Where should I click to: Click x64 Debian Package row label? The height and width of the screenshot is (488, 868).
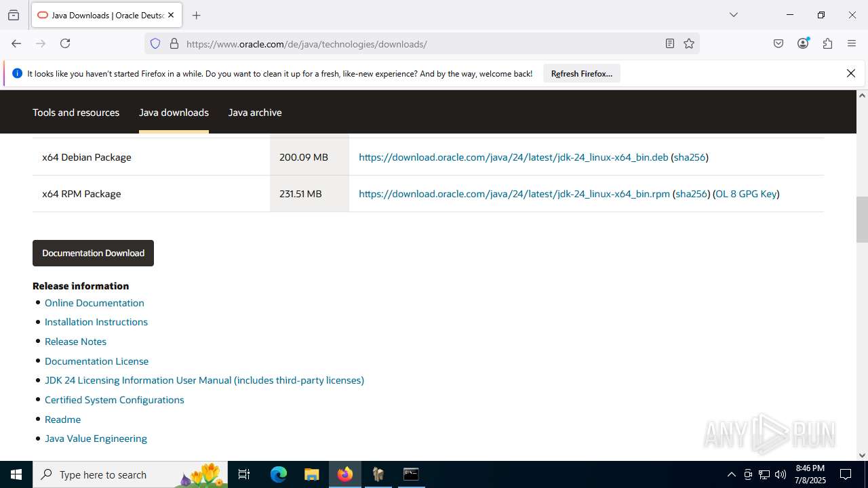click(87, 157)
